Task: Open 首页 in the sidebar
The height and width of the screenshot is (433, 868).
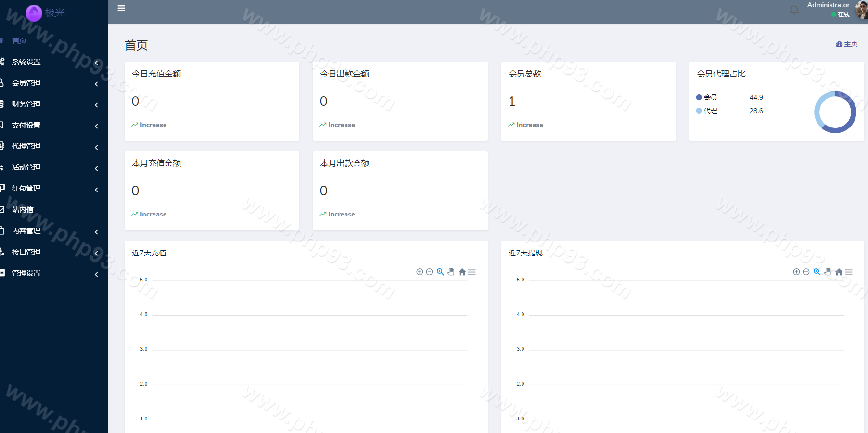Action: point(19,41)
